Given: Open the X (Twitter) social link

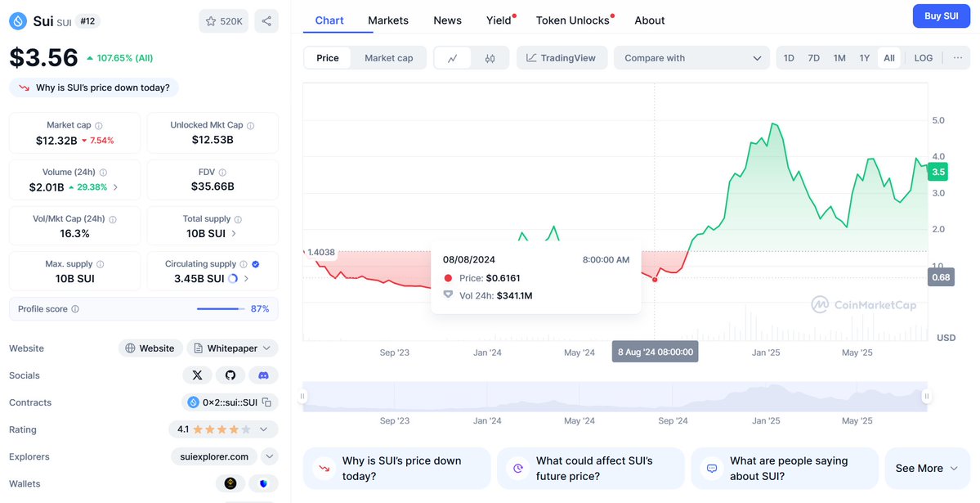Looking at the screenshot, I should click(x=198, y=375).
